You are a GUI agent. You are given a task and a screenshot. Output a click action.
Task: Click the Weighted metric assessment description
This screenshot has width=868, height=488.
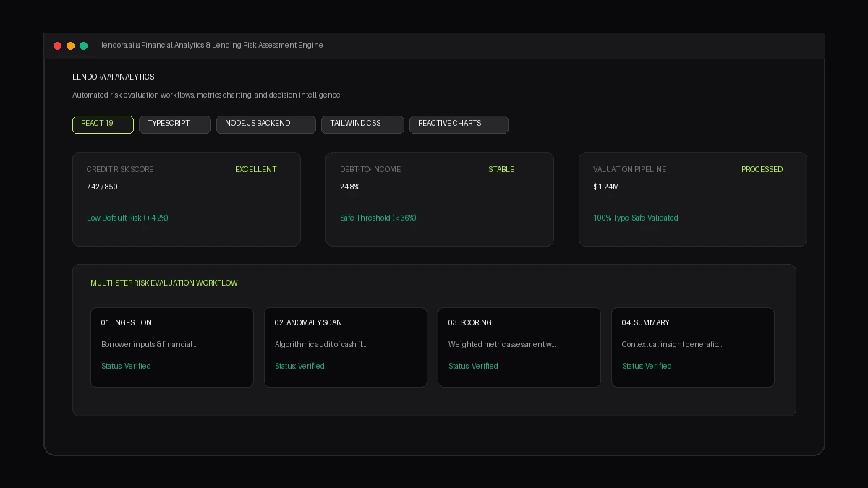pyautogui.click(x=502, y=344)
